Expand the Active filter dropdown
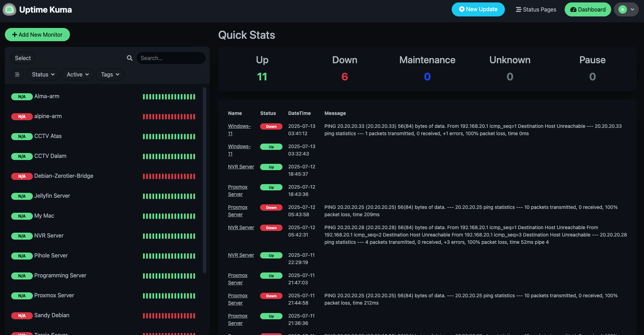The width and height of the screenshot is (644, 335). click(78, 74)
